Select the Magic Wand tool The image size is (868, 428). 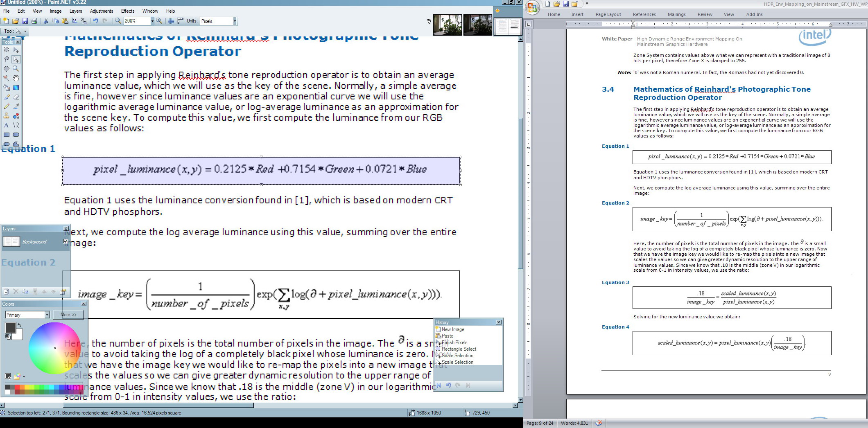point(6,78)
